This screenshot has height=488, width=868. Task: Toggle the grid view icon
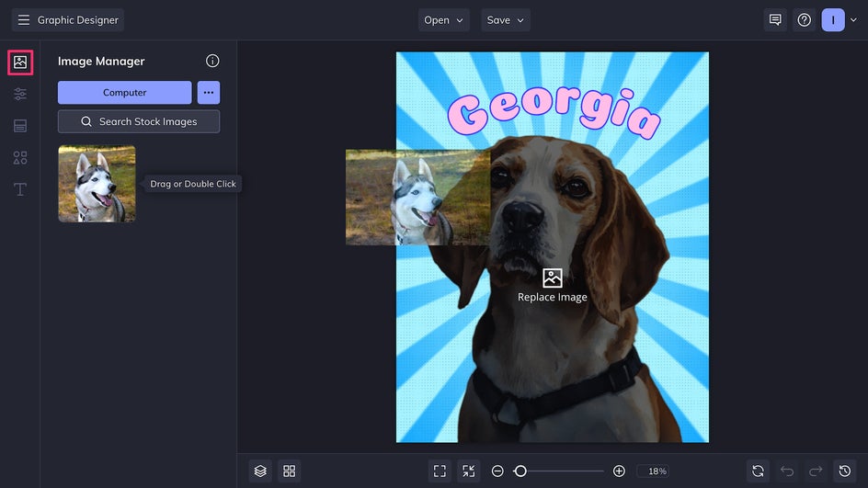(x=290, y=471)
